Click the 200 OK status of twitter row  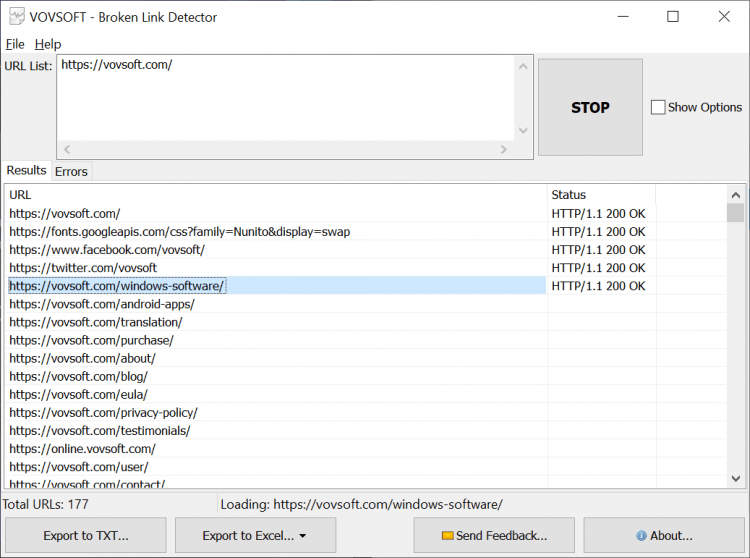point(598,268)
